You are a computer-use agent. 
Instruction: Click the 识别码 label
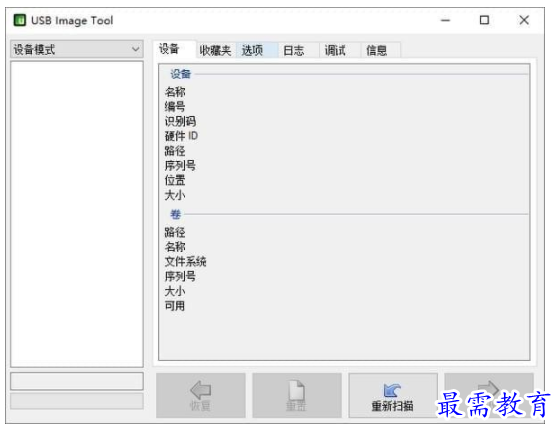(180, 121)
